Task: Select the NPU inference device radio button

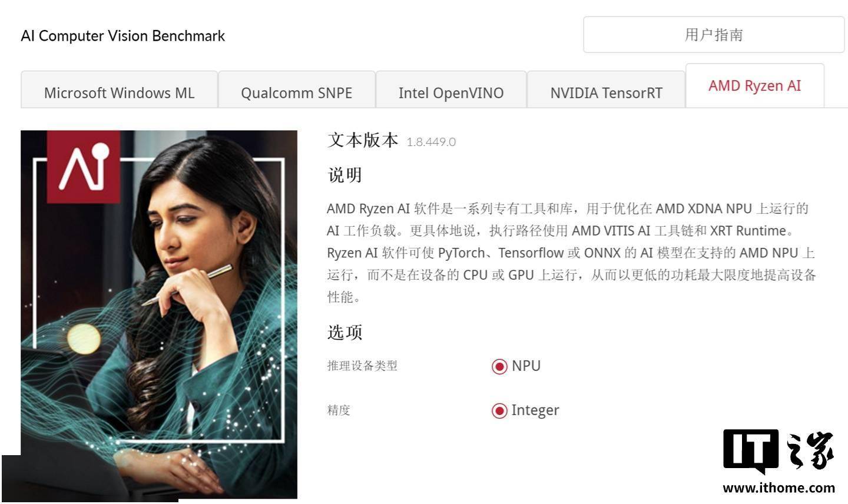Action: tap(499, 366)
